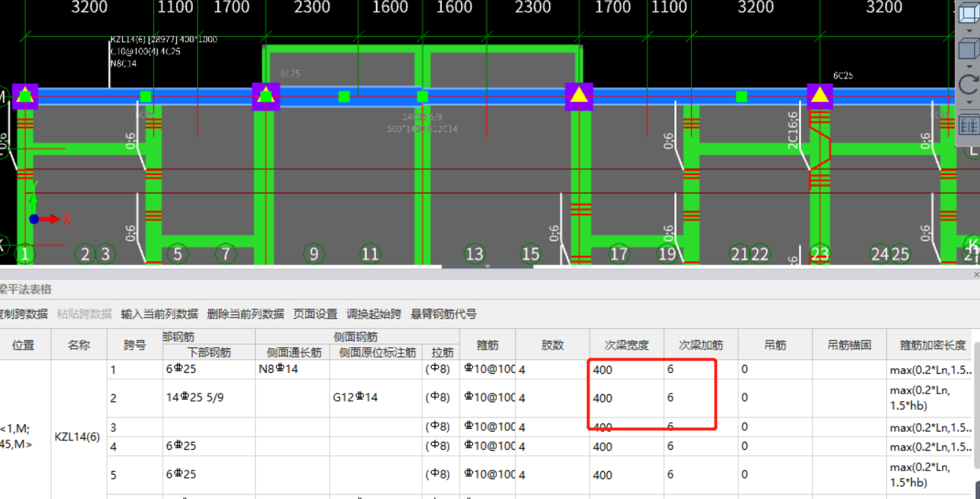Click 悬臂钢筋代号 button

point(443,314)
